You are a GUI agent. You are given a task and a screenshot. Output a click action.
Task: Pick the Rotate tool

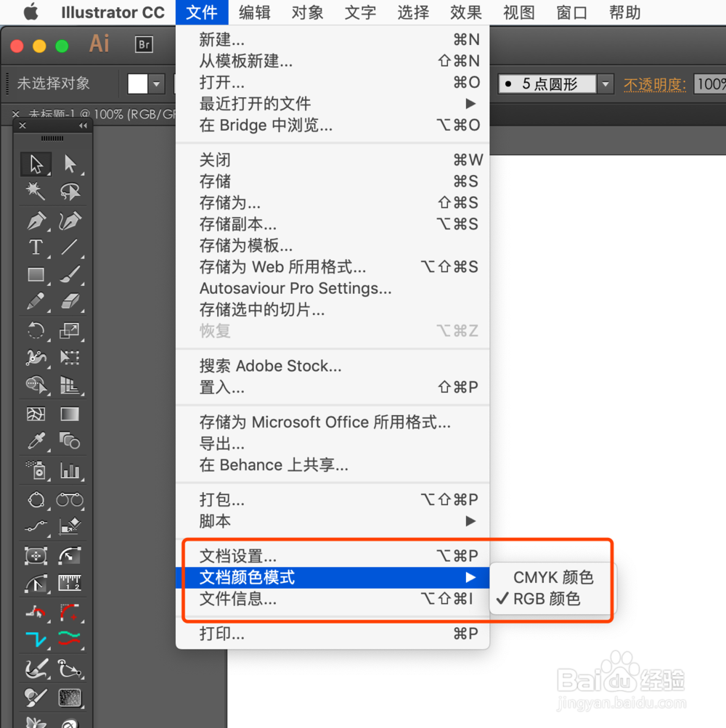point(36,330)
